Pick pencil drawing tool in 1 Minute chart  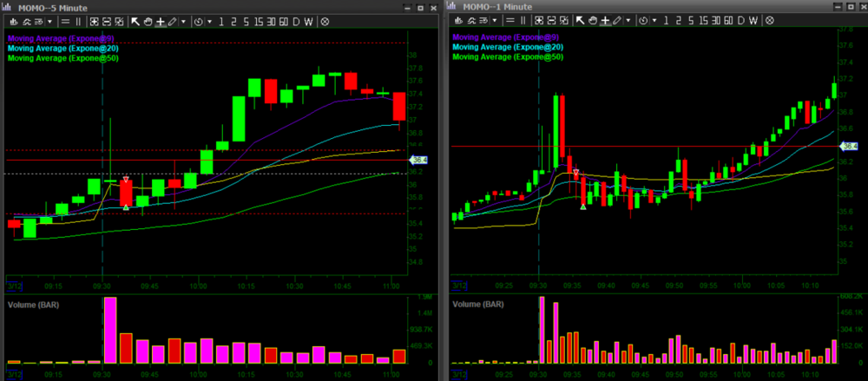pos(617,21)
